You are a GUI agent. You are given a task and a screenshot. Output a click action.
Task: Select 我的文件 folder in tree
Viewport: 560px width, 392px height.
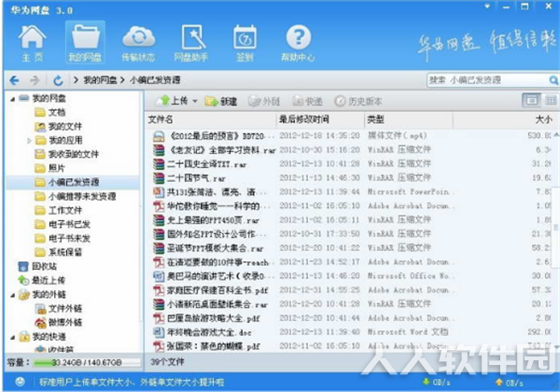[x=59, y=126]
